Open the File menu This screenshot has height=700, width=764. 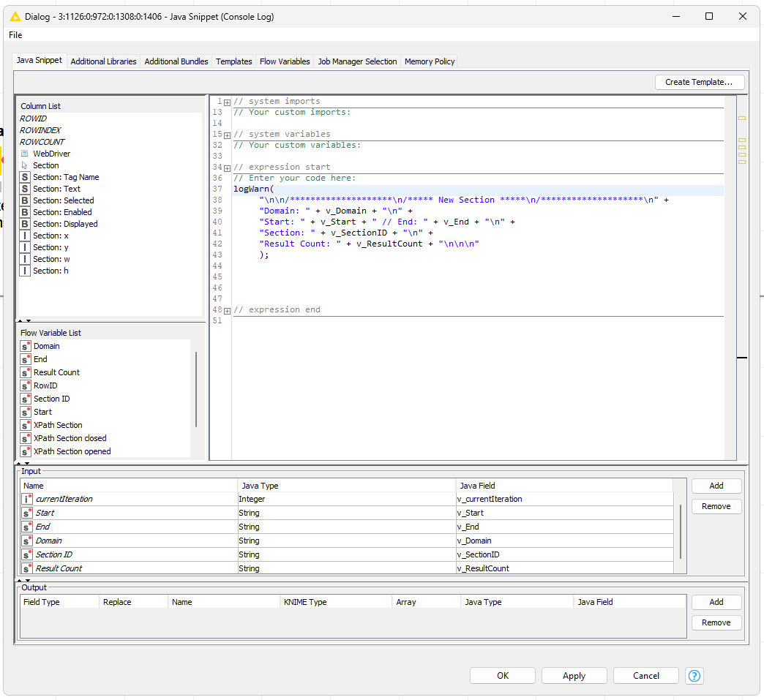pyautogui.click(x=15, y=35)
